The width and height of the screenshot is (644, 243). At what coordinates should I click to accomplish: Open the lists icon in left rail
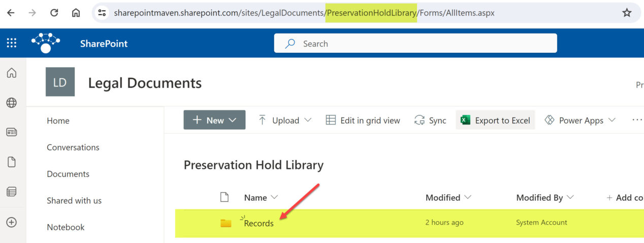click(11, 192)
